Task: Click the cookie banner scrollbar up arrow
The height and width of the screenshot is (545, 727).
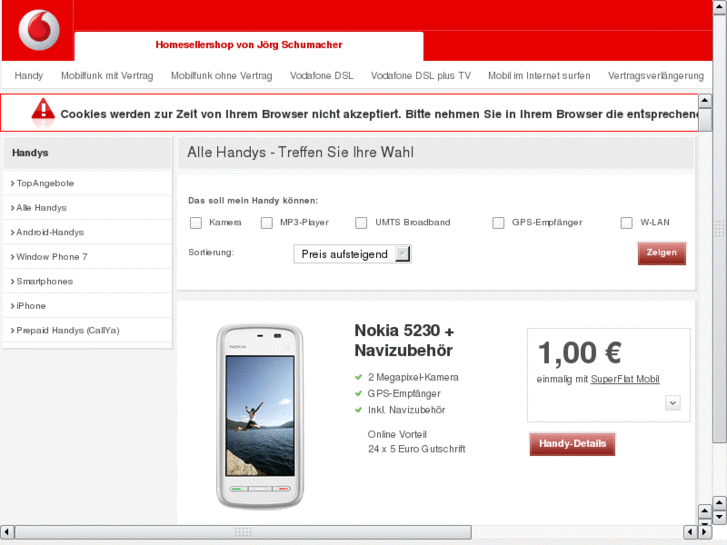Action: pos(705,100)
